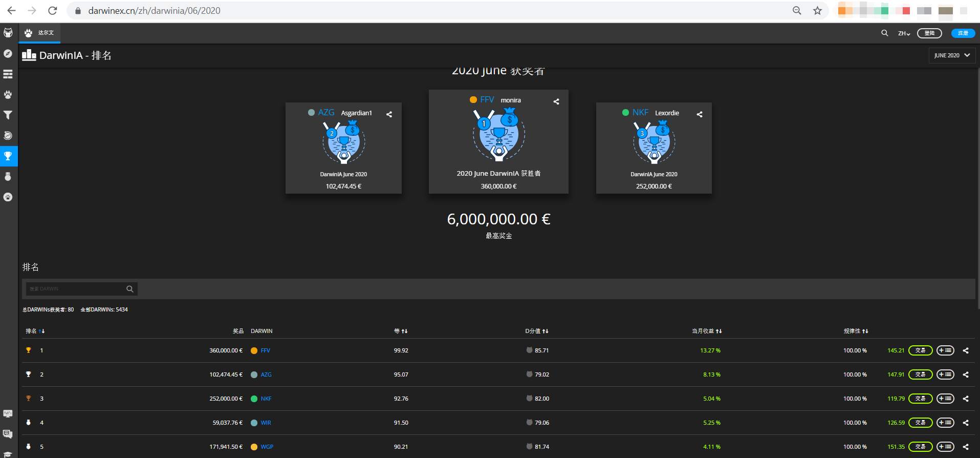980x458 pixels.
Task: Add FFV to watchlist with plus-list button
Action: [945, 350]
